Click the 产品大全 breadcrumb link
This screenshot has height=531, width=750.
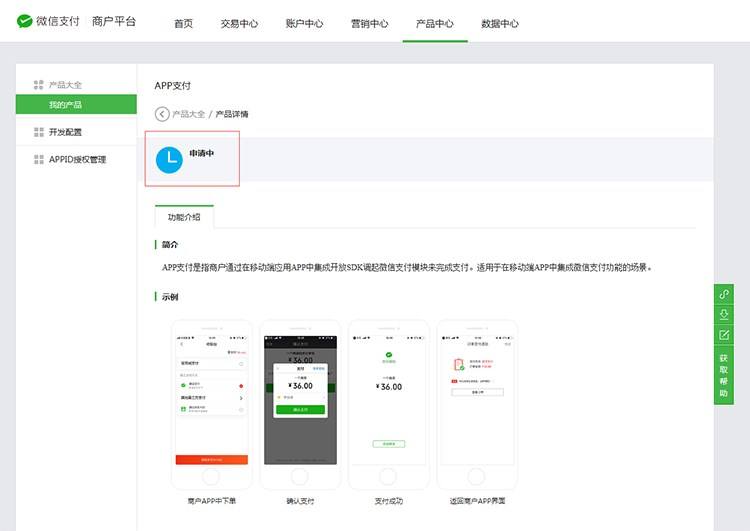(188, 114)
